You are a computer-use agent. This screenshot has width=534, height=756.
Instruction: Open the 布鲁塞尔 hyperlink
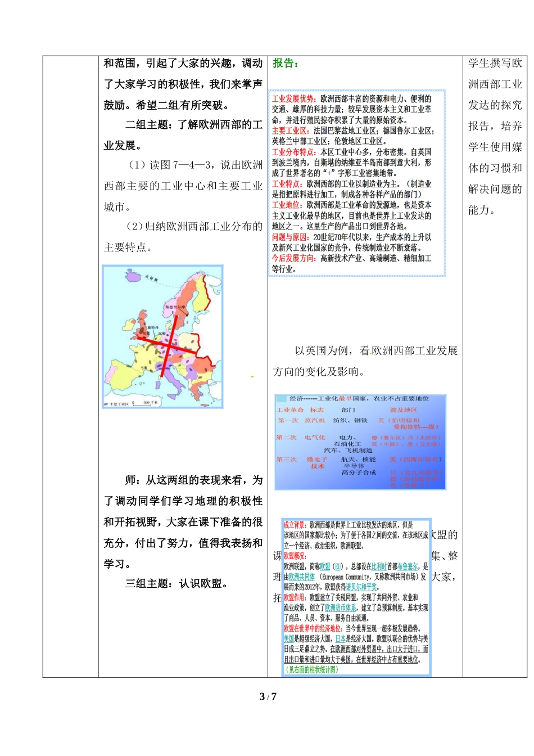point(408,566)
